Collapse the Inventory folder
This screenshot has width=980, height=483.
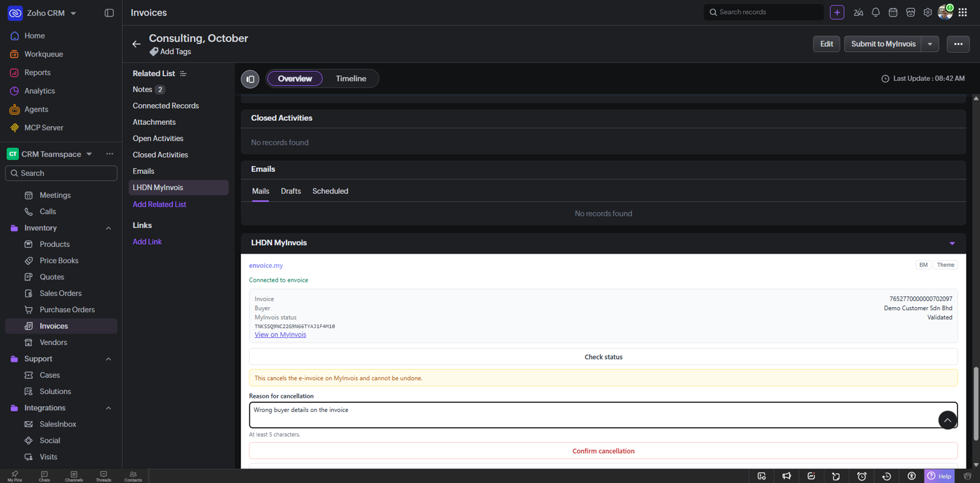coord(108,228)
